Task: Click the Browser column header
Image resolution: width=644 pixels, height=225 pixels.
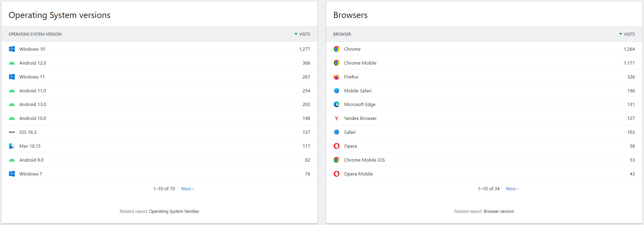Action: point(342,34)
